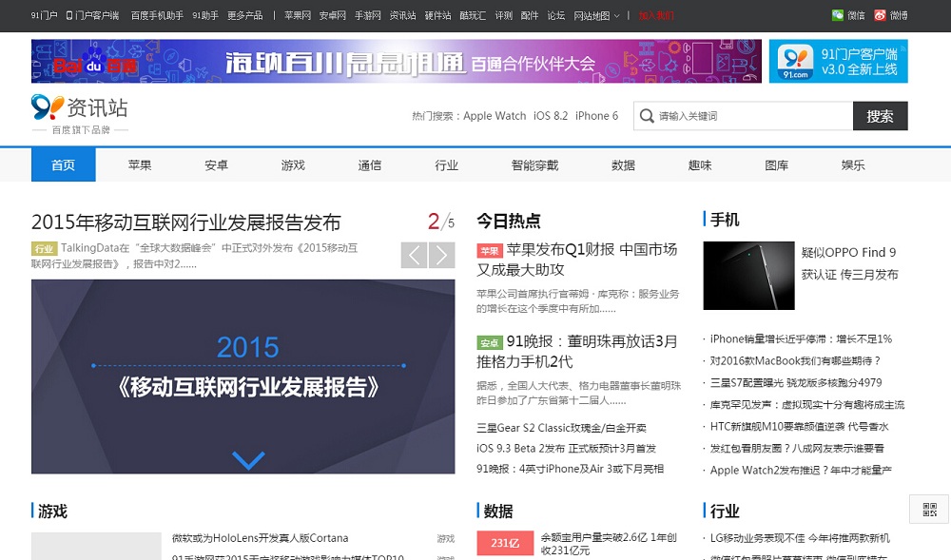951x560 pixels.
Task: Open iOS 9.3 Beta 2发布 article
Action: (x=567, y=449)
